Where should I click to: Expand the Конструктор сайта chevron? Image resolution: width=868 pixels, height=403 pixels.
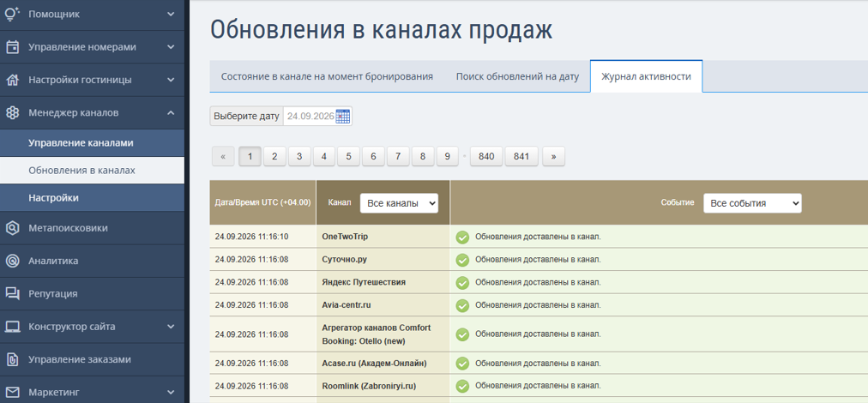pos(171,327)
